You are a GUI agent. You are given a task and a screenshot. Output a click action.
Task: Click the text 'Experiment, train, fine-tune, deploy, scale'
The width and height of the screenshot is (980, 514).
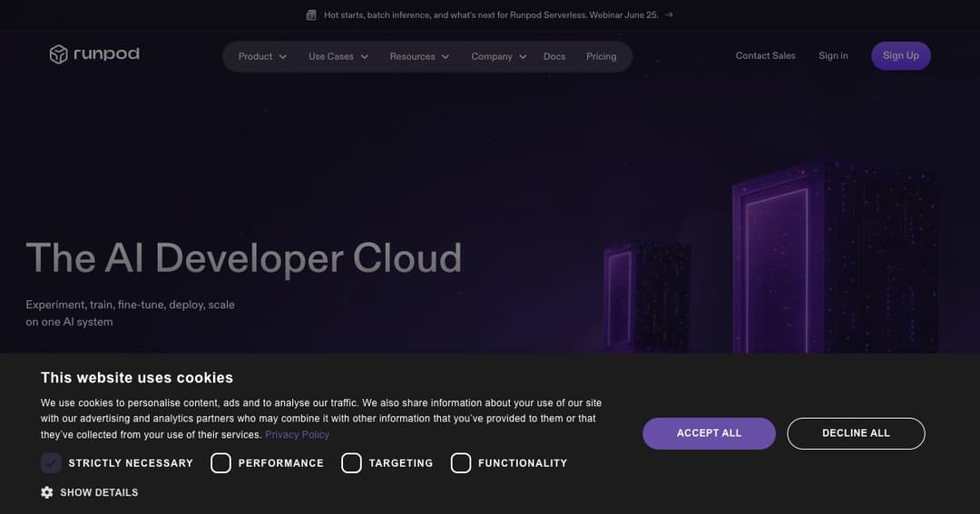130,305
